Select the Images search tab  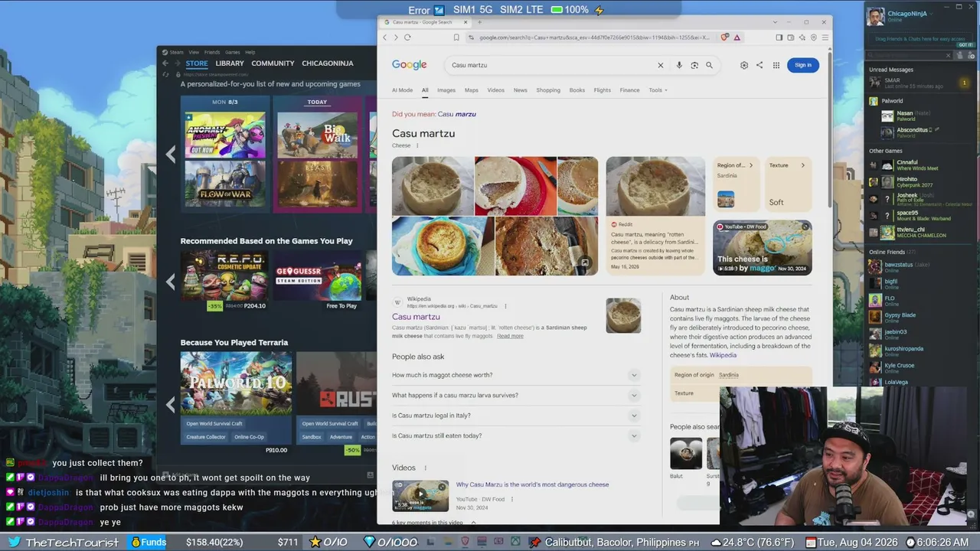[446, 90]
